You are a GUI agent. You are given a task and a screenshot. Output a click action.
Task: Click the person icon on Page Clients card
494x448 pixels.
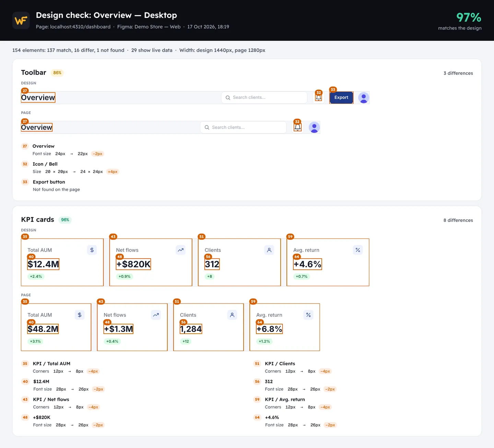tap(232, 315)
